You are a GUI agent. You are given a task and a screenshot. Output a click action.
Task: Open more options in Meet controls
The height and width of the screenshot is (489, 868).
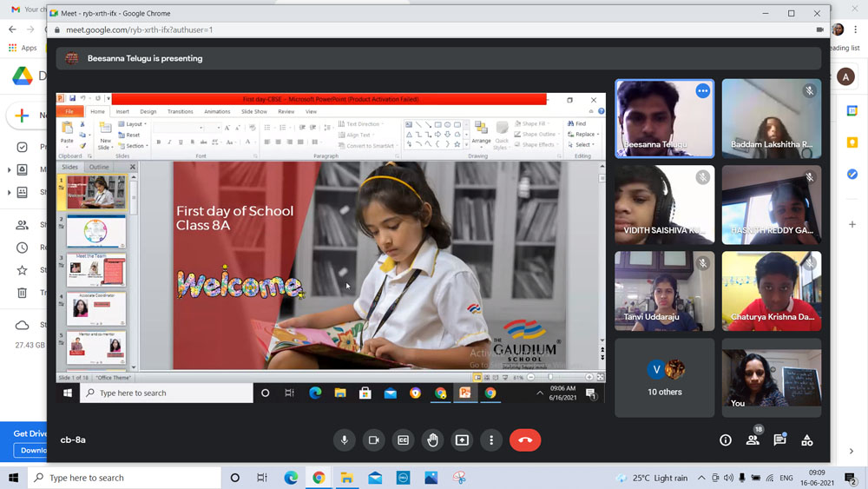click(x=491, y=440)
